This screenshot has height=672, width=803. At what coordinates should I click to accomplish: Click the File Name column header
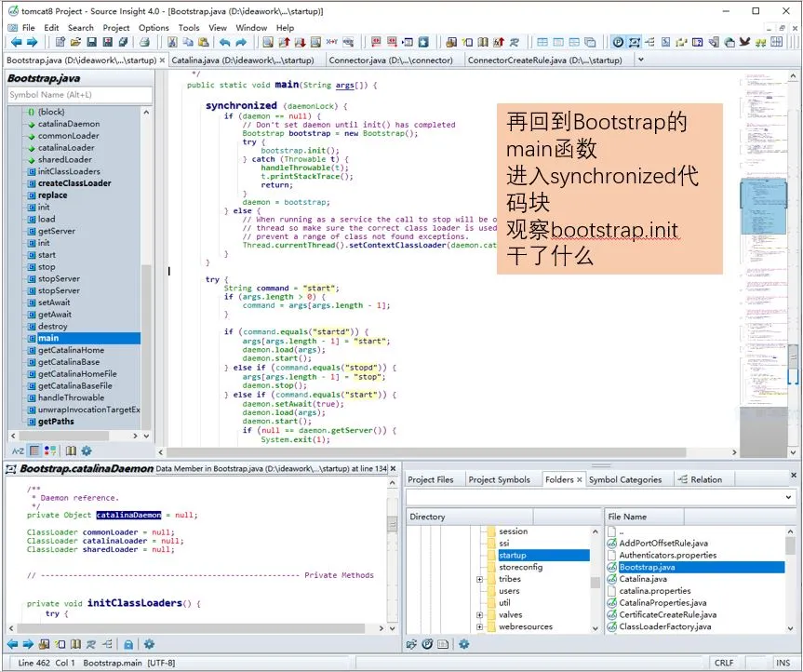pyautogui.click(x=644, y=517)
